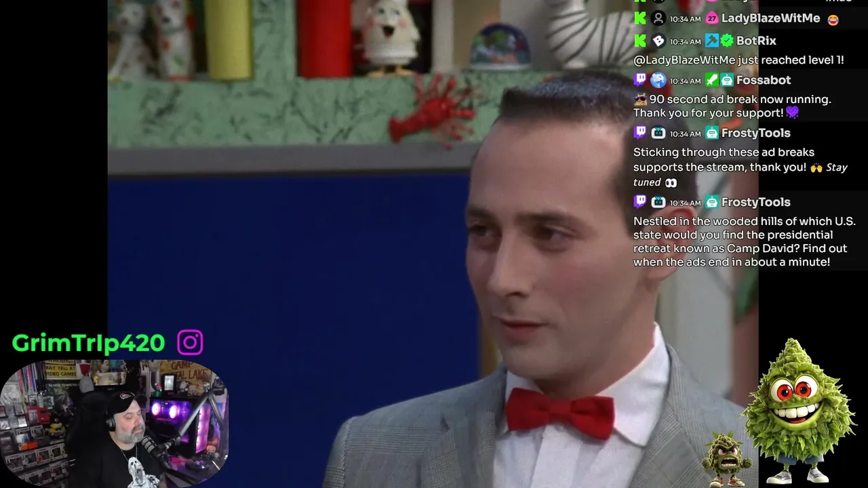Open the LadyBlazeWitMe username in chat
The height and width of the screenshot is (488, 868).
770,18
